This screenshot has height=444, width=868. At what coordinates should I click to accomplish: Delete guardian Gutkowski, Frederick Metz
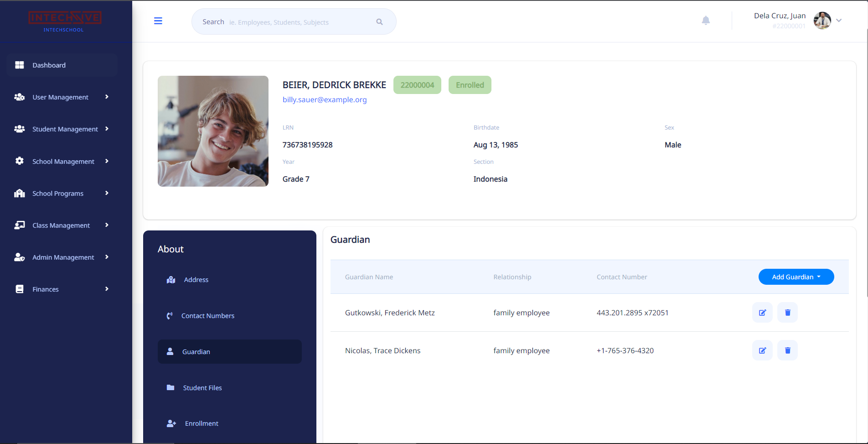tap(787, 313)
